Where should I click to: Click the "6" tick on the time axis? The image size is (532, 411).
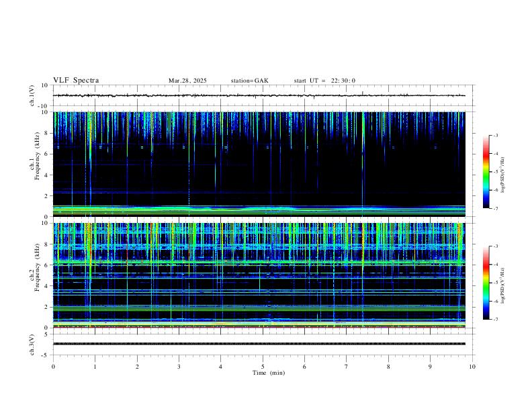tap(305, 367)
